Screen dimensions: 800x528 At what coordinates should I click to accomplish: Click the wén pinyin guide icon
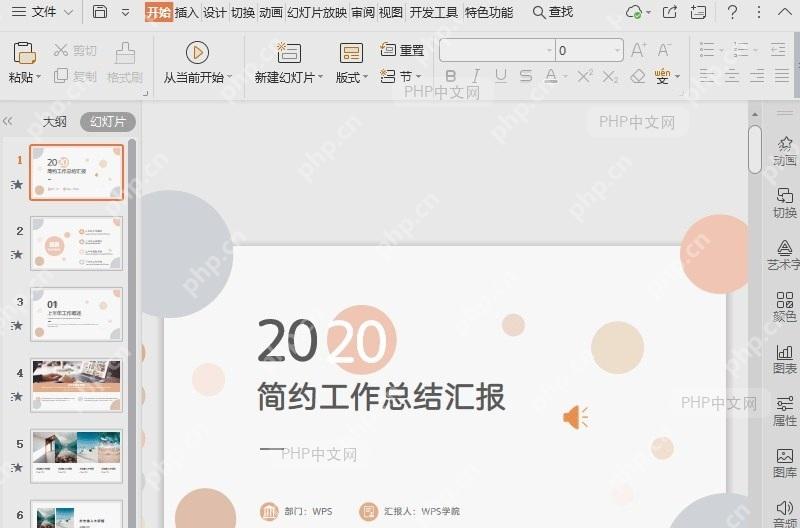click(662, 77)
